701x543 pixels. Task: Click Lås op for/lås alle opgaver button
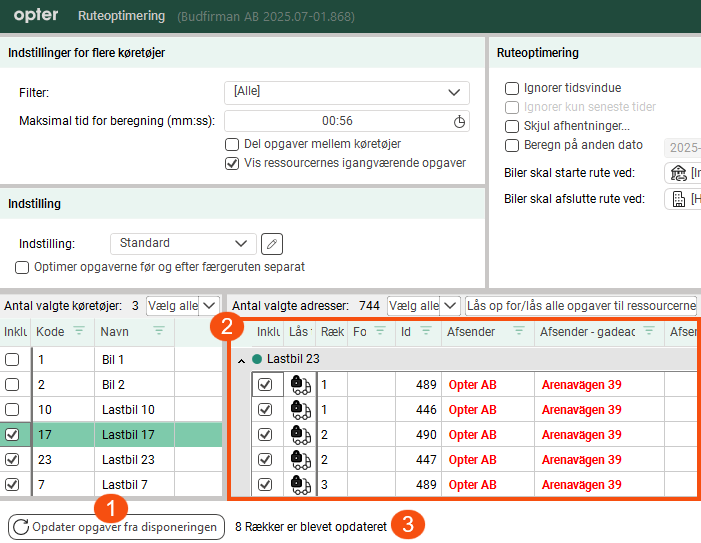[x=581, y=305]
